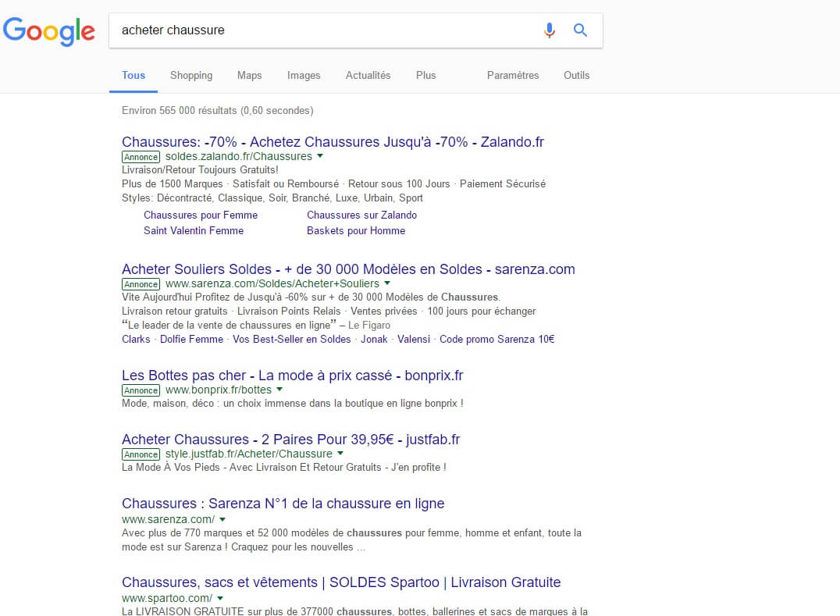Open 'Code promo Sarenza 10€' sitelink
Image resolution: width=840 pixels, height=616 pixels.
point(497,339)
